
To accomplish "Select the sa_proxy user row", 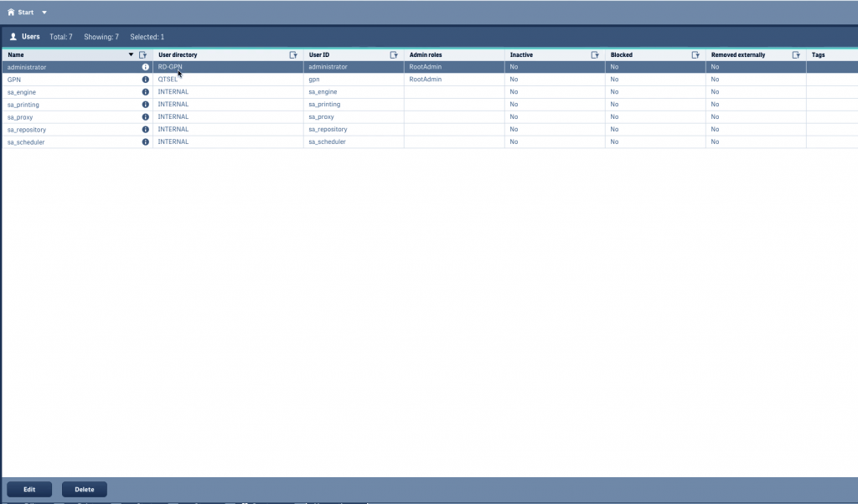I will click(x=429, y=117).
